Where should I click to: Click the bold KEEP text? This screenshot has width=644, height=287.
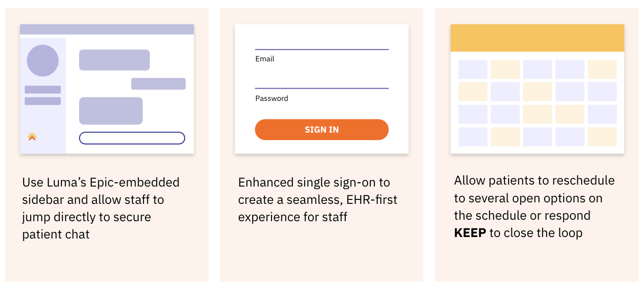coord(470,233)
